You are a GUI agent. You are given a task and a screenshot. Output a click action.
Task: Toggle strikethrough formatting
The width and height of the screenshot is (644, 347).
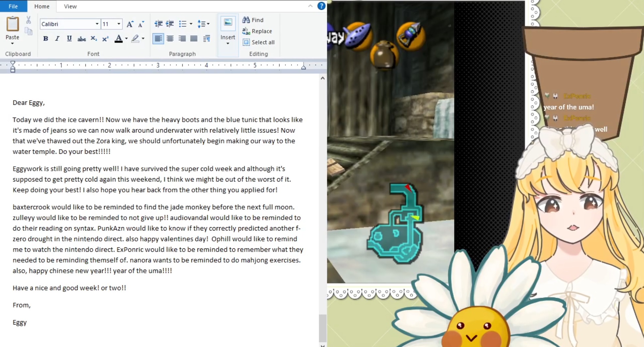[x=82, y=39]
